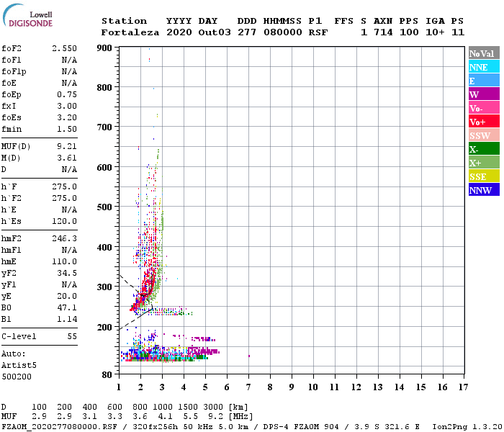504x432 pixels.
Task: Select the NoVal legend swatch
Action: coord(484,53)
